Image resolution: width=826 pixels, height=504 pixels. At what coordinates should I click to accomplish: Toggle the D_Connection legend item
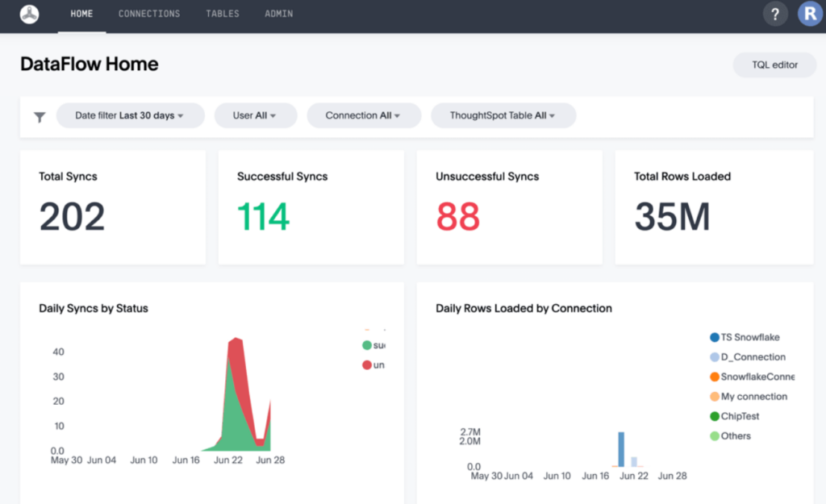click(748, 357)
